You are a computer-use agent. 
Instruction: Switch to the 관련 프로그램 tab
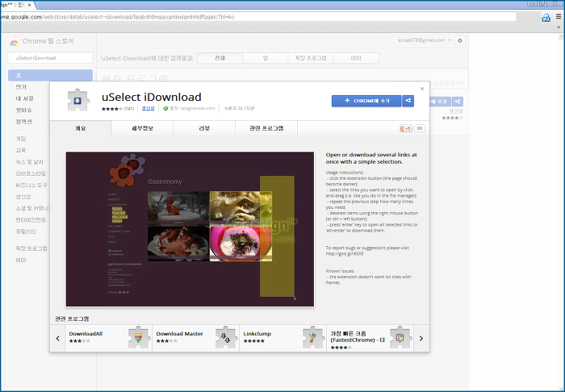click(x=266, y=128)
